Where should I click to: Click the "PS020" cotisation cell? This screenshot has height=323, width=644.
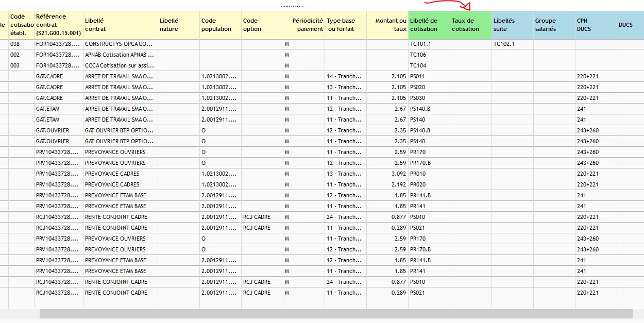(429, 88)
